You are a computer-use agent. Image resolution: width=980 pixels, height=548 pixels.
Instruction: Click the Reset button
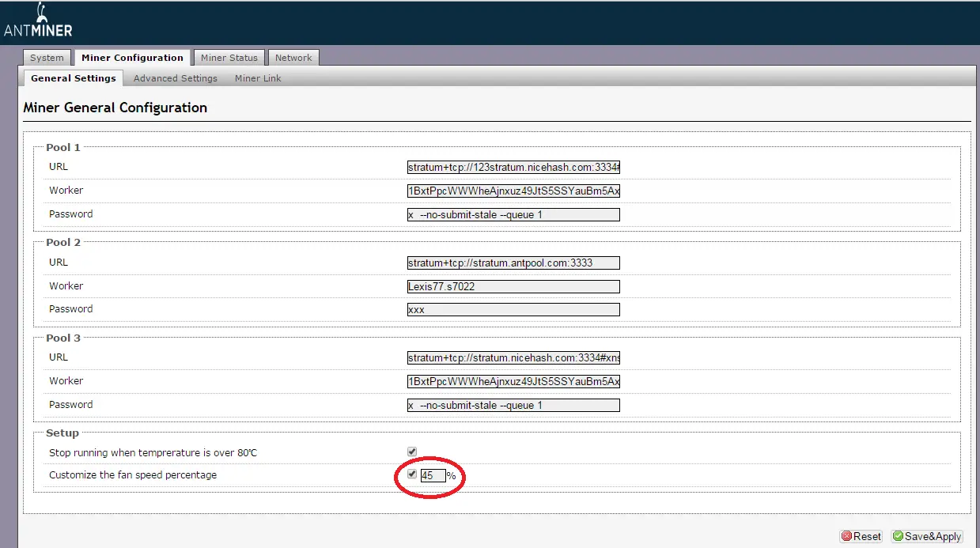[x=861, y=536]
